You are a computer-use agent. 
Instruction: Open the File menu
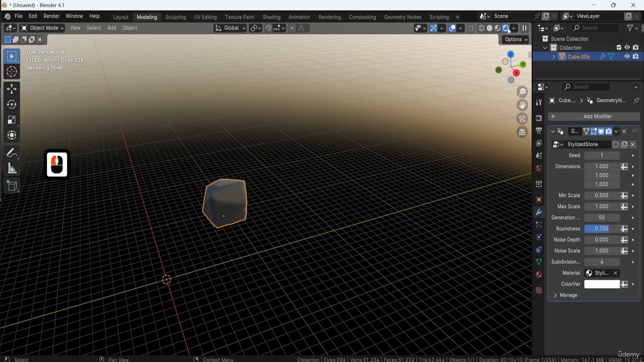click(x=18, y=16)
